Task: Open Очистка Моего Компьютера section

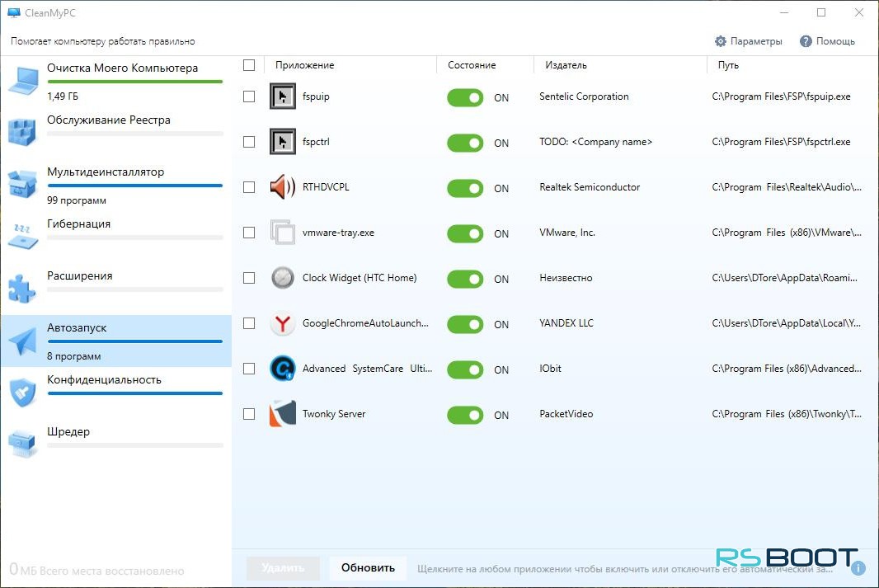Action: click(x=116, y=82)
